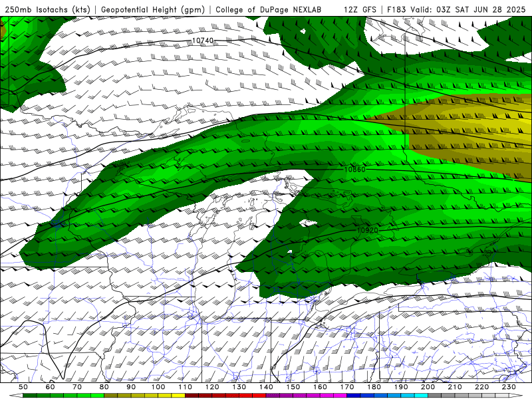Click the dark blue swatch starting at 170
532x399 pixels.
[x=354, y=396]
